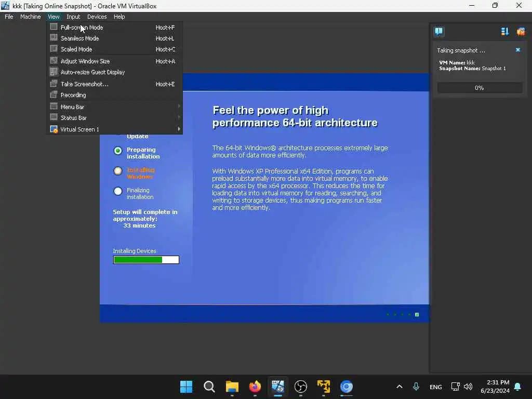Click the microphone tray icon
This screenshot has width=532, height=399.
[416, 387]
